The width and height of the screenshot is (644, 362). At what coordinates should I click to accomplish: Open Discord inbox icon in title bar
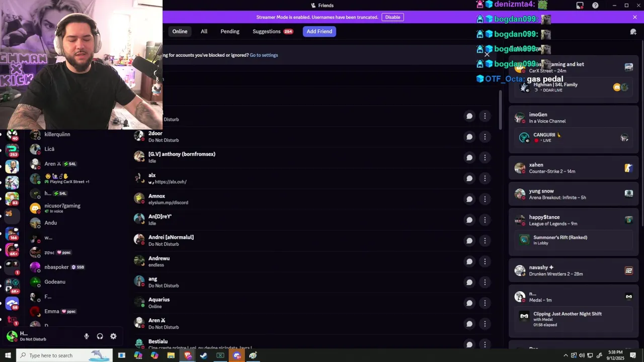580,6
